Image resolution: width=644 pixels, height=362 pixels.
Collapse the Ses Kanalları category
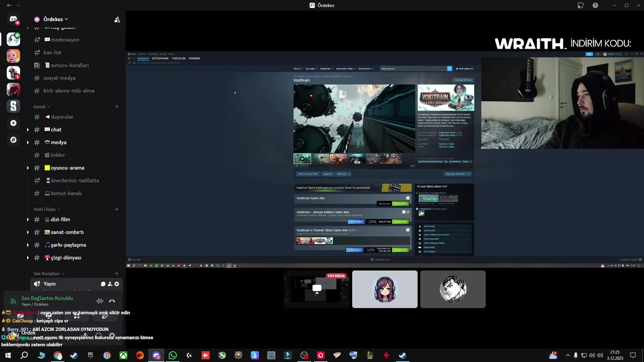(49, 274)
